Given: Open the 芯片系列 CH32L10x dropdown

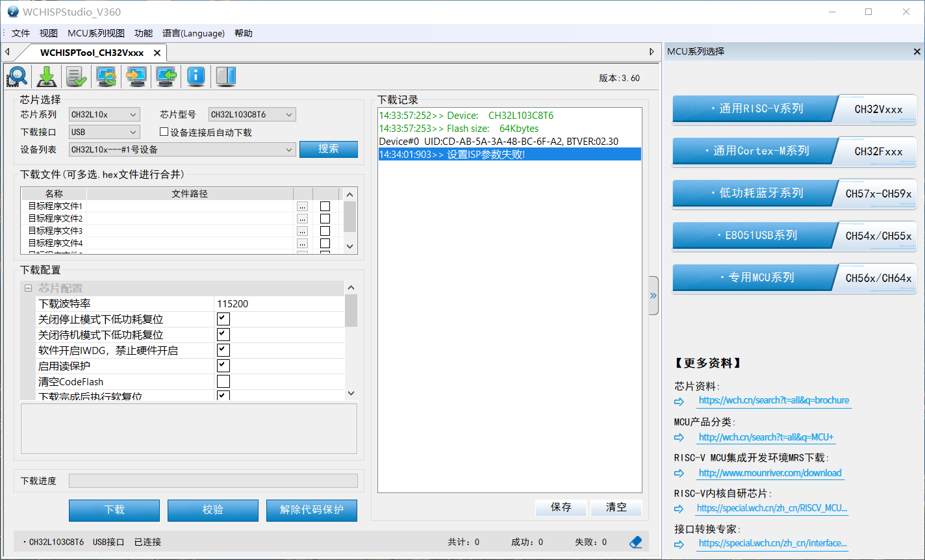Looking at the screenshot, I should coord(105,114).
